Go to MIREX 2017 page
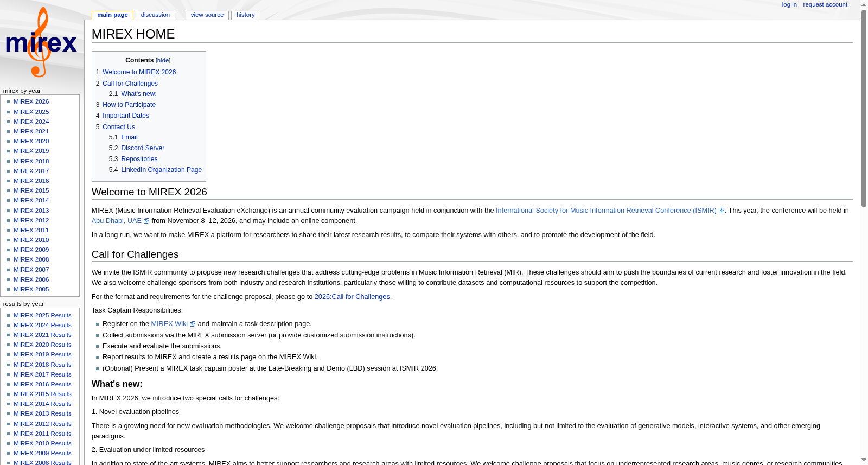Viewport: 868px width, 465px height. 31,171
